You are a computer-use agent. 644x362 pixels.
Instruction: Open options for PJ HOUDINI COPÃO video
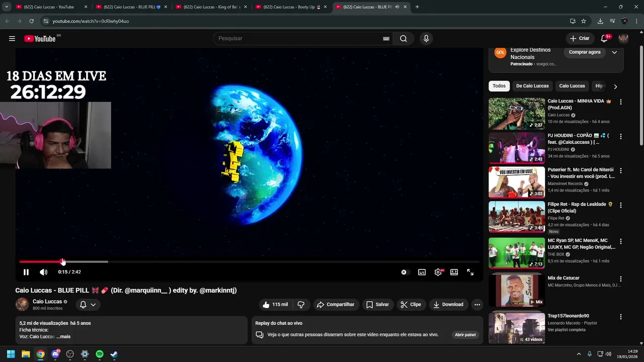tap(620, 136)
